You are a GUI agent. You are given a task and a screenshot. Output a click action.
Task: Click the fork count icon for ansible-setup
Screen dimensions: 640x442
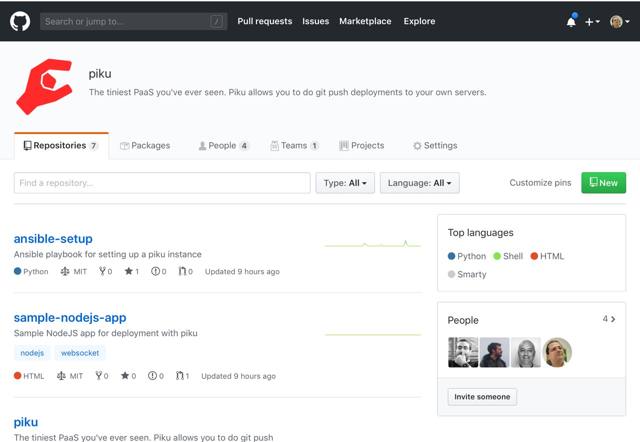click(x=100, y=271)
